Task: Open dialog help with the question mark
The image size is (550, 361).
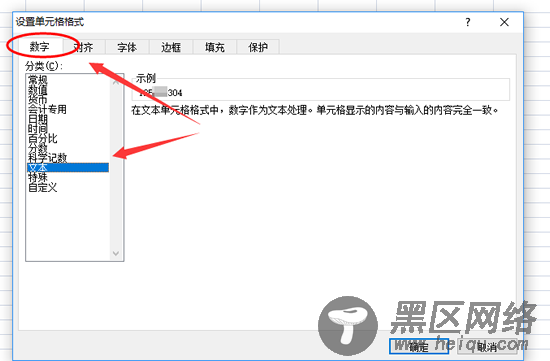Action: pos(468,22)
